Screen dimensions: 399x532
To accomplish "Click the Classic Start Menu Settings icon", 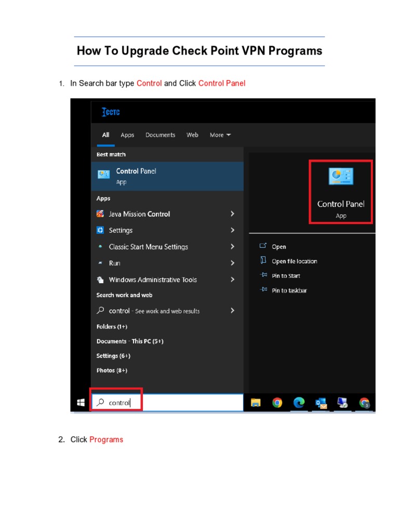I will (x=100, y=247).
